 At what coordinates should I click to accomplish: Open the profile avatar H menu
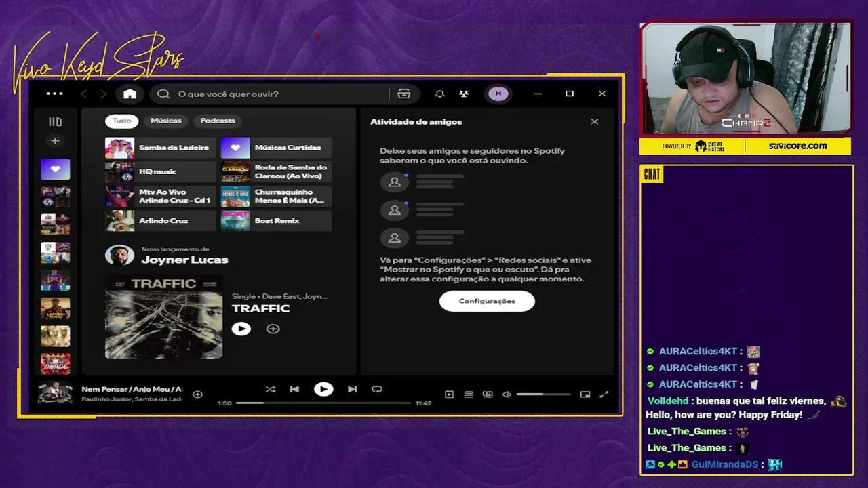(x=498, y=94)
